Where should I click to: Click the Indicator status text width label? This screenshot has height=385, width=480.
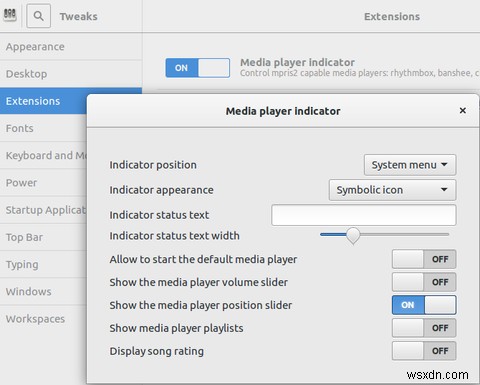click(174, 236)
